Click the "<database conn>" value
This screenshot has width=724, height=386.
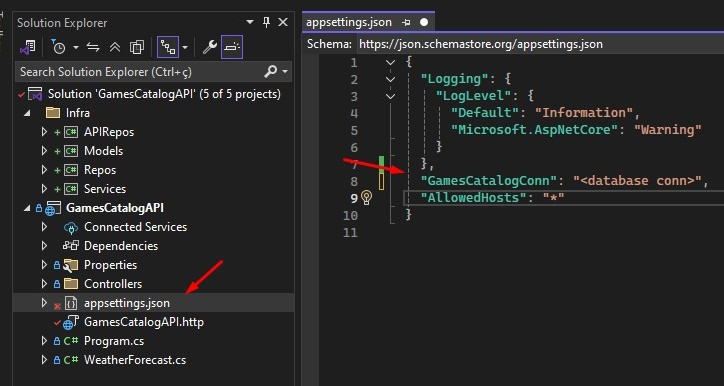(637, 181)
